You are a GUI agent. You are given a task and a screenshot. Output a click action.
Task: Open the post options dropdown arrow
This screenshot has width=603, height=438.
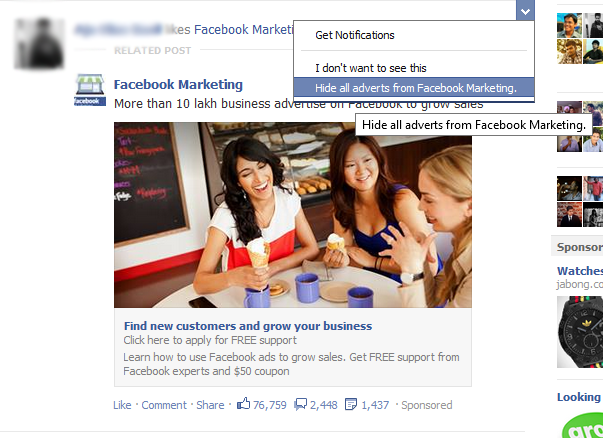525,10
